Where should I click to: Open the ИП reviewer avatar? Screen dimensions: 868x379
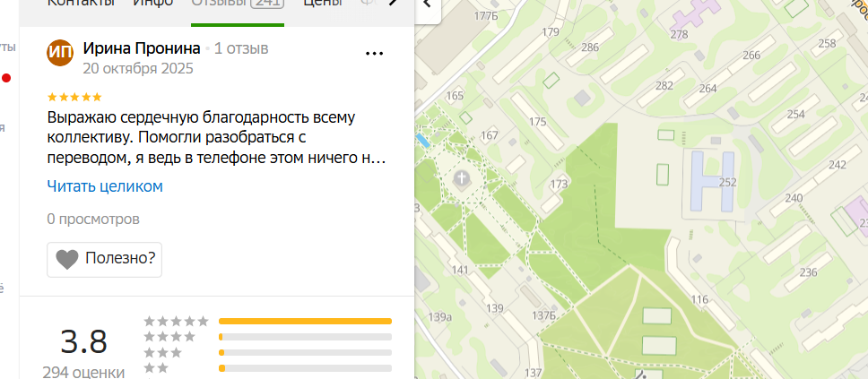[60, 53]
